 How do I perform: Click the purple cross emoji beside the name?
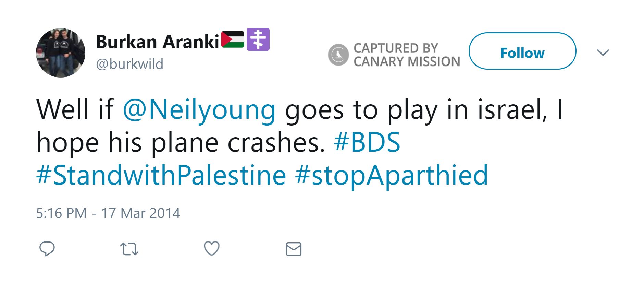(258, 39)
